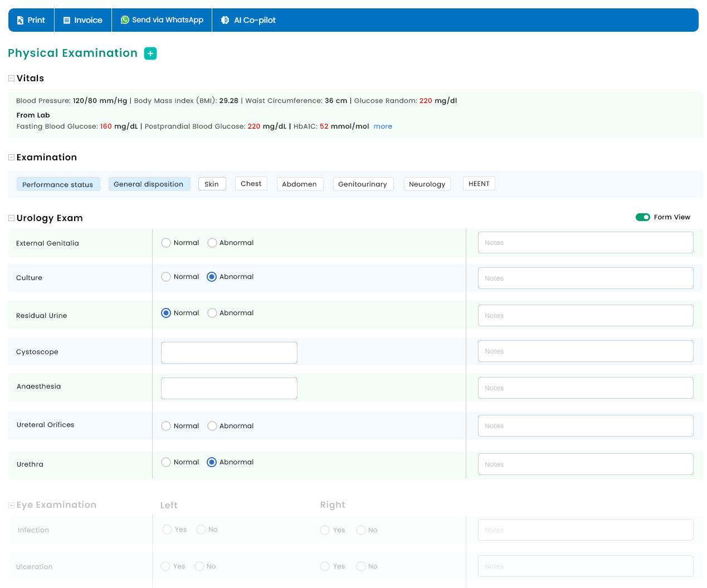Click the 'more' link in vitals

383,126
